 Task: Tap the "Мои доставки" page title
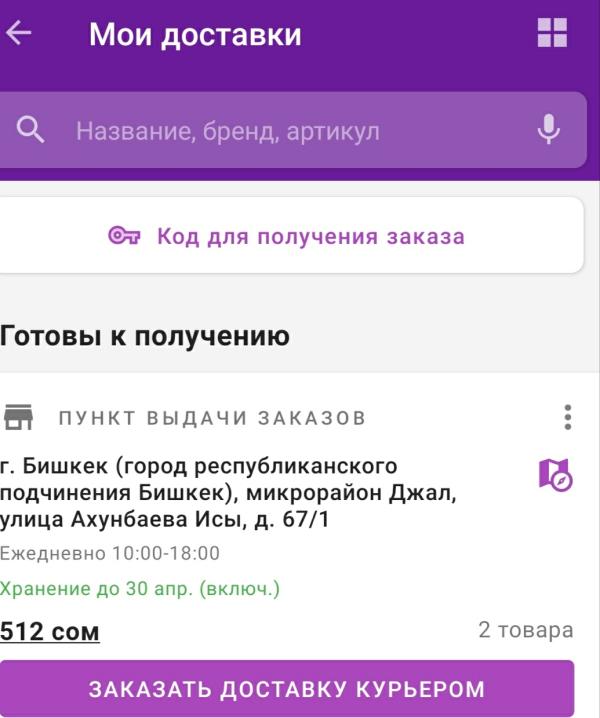[195, 35]
